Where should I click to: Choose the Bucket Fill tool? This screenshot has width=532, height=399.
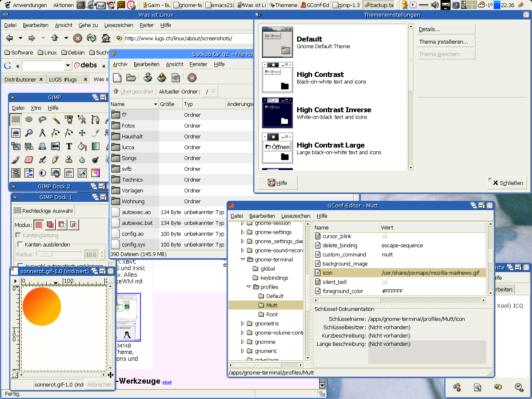pos(82,146)
